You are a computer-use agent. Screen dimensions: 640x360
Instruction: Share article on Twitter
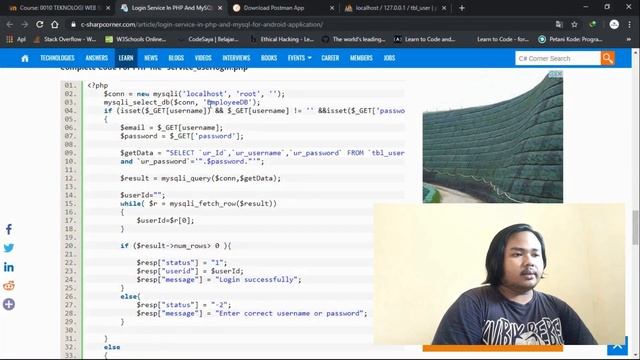pyautogui.click(x=9, y=248)
